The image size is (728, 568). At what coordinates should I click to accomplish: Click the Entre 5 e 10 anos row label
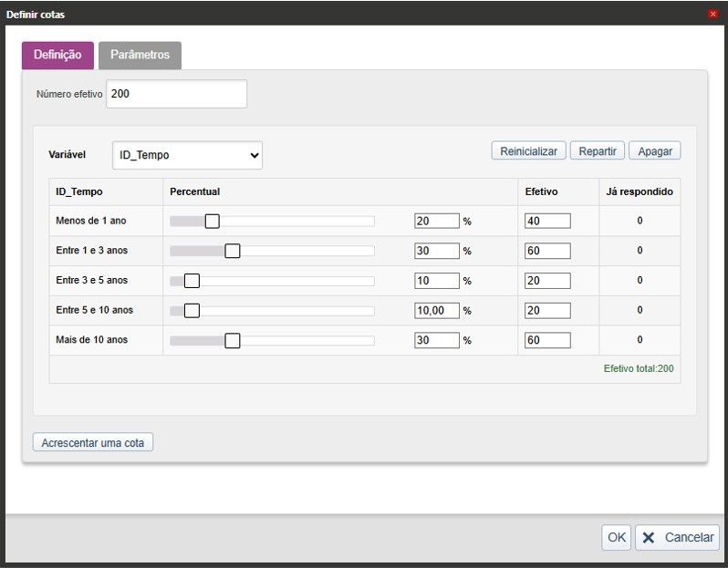[95, 310]
